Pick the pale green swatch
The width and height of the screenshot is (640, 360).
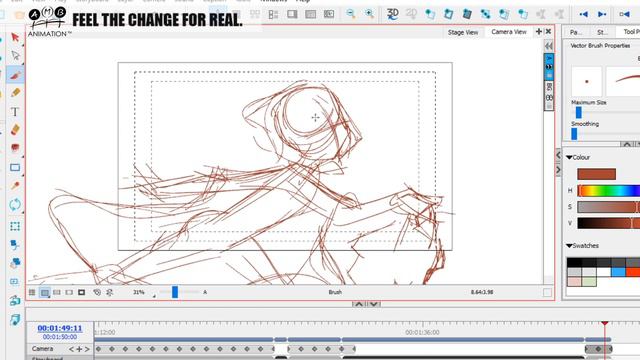tap(589, 282)
